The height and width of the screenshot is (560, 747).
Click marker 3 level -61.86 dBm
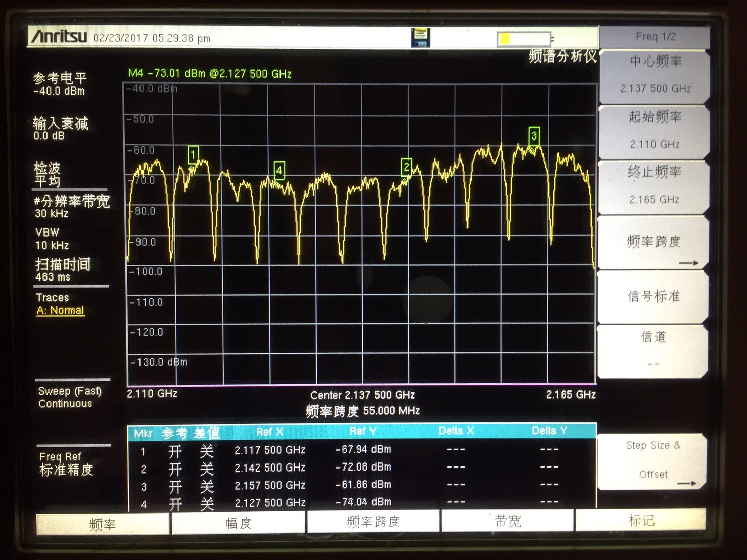tap(363, 485)
